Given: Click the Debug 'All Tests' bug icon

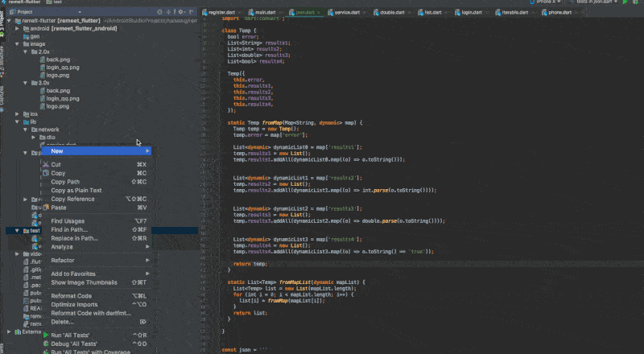Looking at the screenshot, I should coord(44,344).
